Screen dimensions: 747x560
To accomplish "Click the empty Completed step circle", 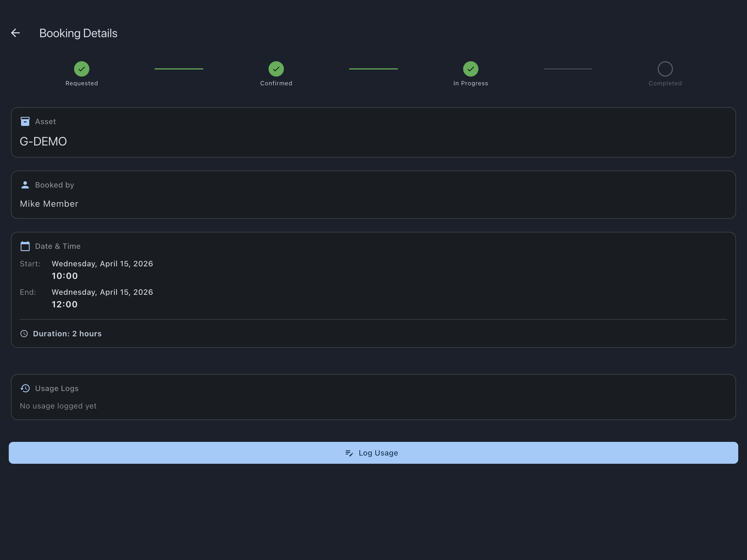I will (x=665, y=69).
